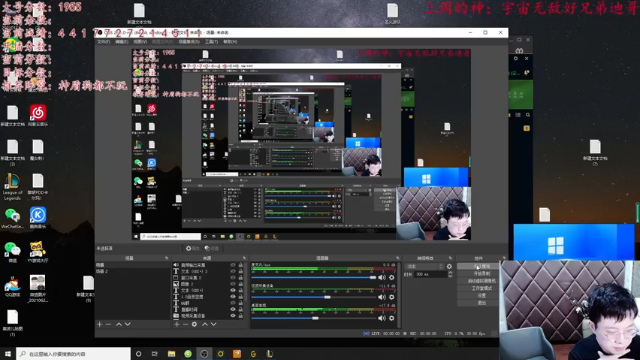Screen dimensions: 640x360
Task: Adjust the 桌面音频 volume slider
Action: [x=313, y=318]
